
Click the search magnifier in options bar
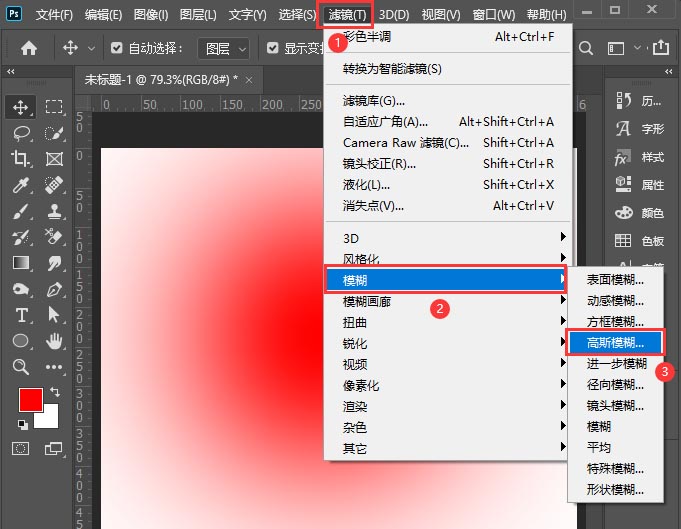tap(585, 48)
